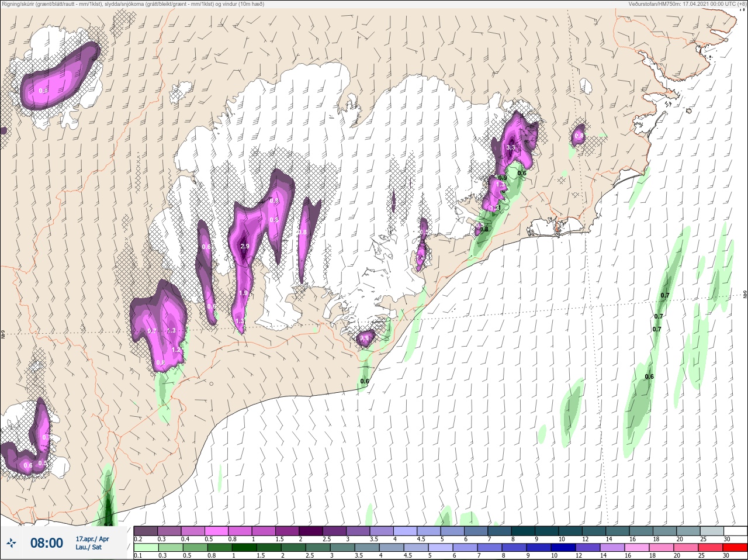
Task: Click the 4.5 label in the upper legend row
Action: [x=421, y=539]
